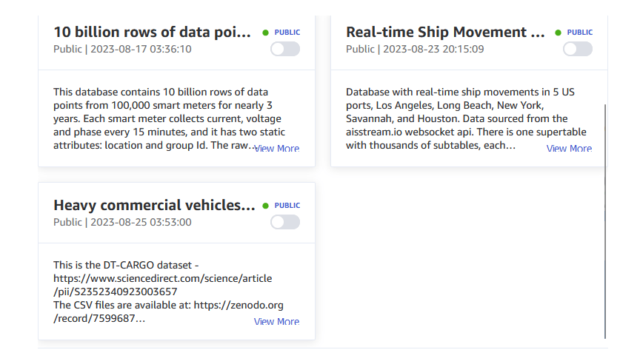Screen dimensions: 640x364
Task: Click green status dot on Real-time Ship Movement card
Action: pos(559,33)
